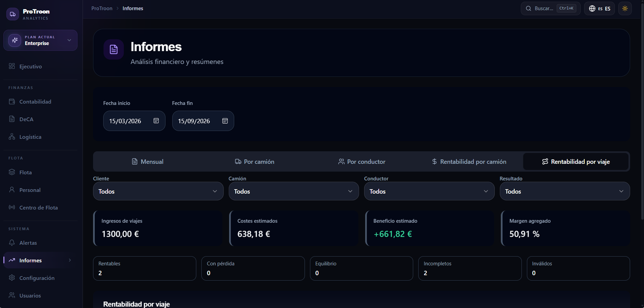
Task: Switch to the Rentabilidad por camión tab
Action: (469, 162)
